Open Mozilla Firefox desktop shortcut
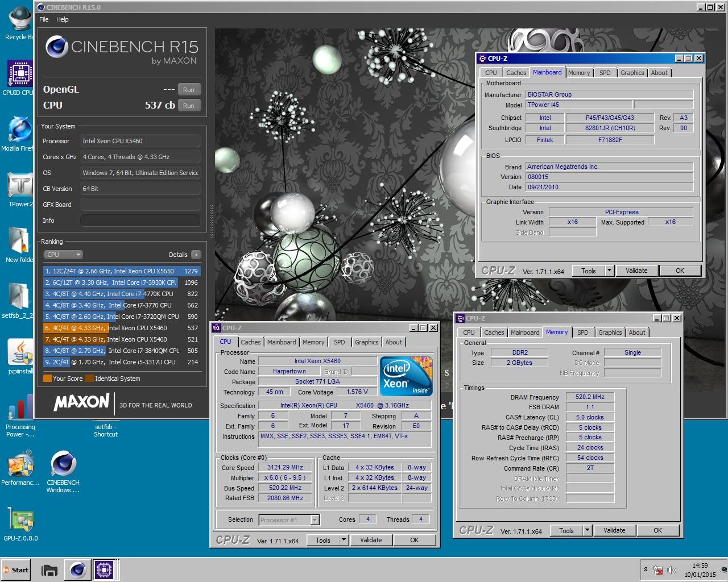The image size is (728, 582). [x=19, y=134]
